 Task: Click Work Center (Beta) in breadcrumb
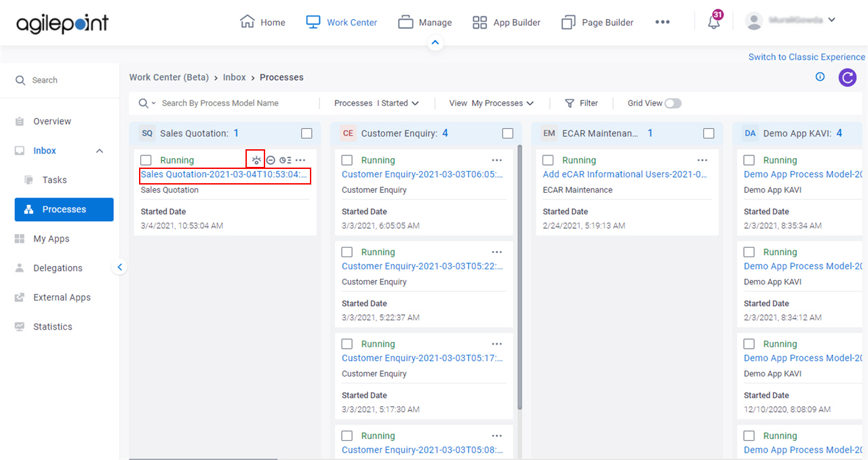[170, 77]
